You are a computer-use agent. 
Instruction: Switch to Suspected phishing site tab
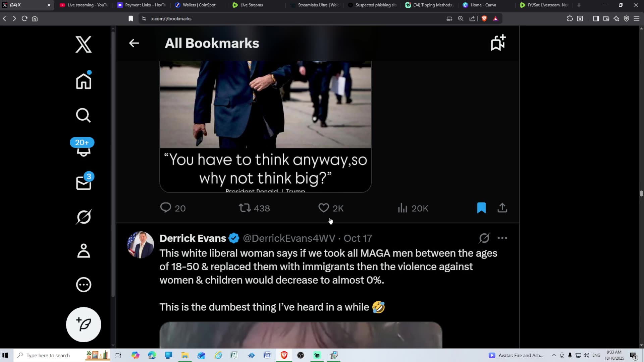click(373, 5)
